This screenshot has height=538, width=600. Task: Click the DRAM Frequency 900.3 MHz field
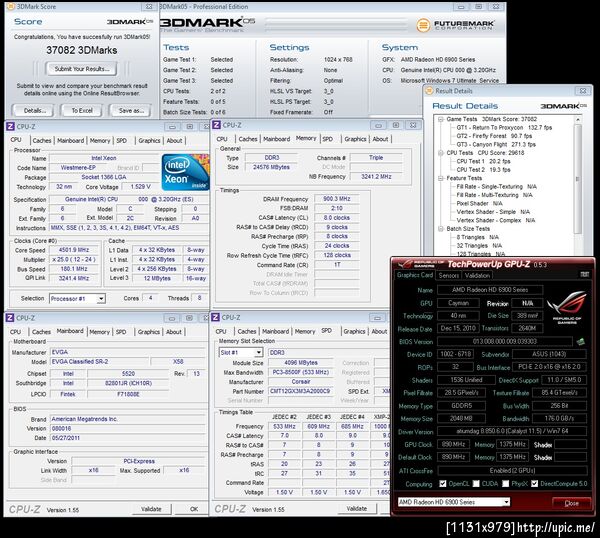[x=336, y=199]
